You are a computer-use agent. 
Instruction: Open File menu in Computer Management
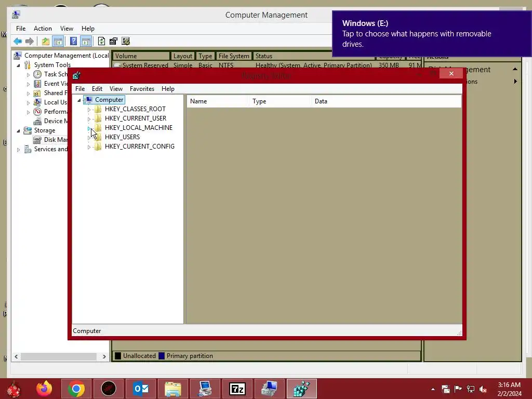click(x=21, y=29)
